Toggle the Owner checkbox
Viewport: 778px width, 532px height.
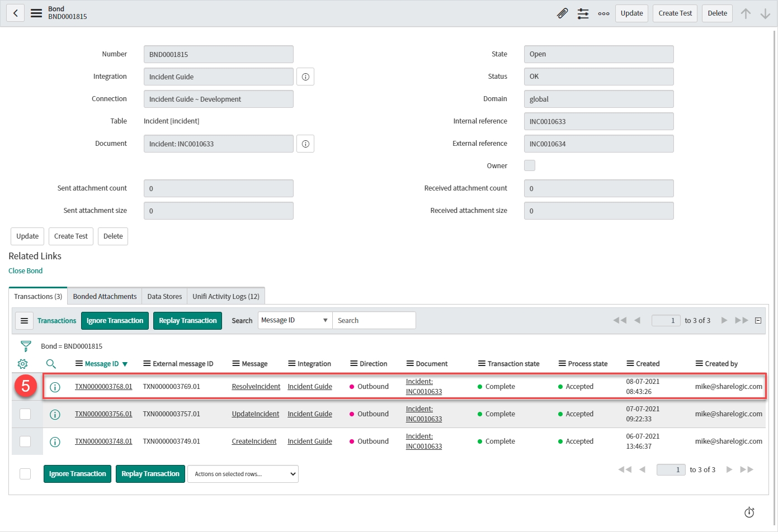pyautogui.click(x=530, y=165)
